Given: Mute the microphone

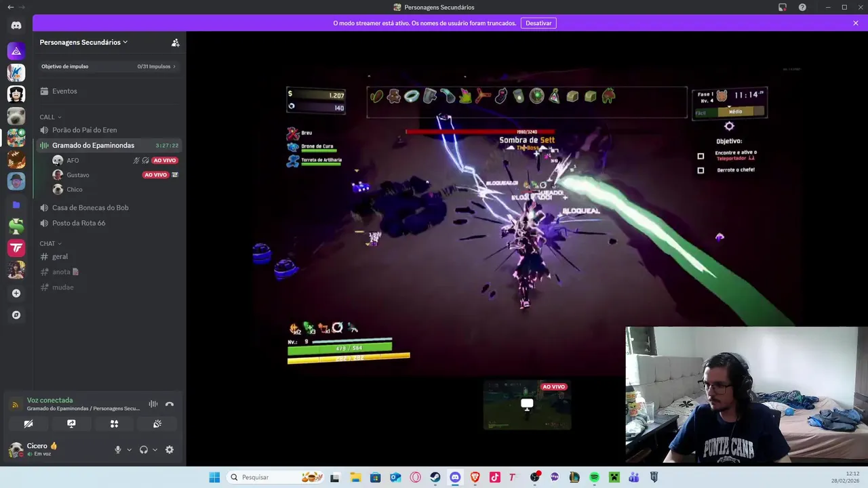Looking at the screenshot, I should [118, 449].
